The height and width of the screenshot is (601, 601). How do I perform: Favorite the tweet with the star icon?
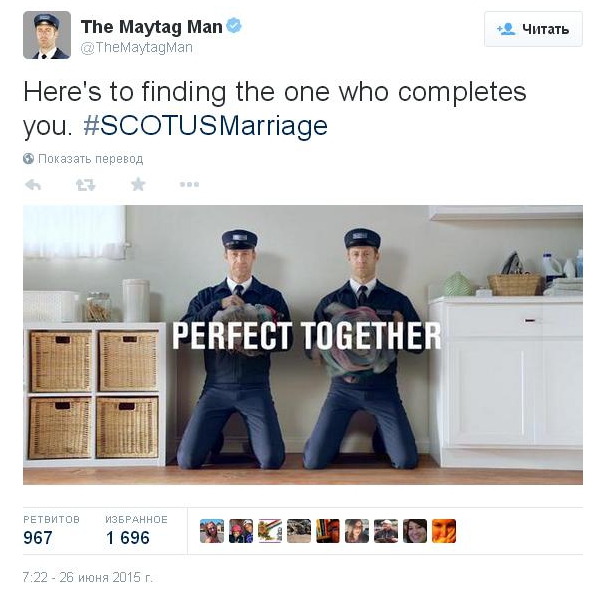tap(138, 184)
